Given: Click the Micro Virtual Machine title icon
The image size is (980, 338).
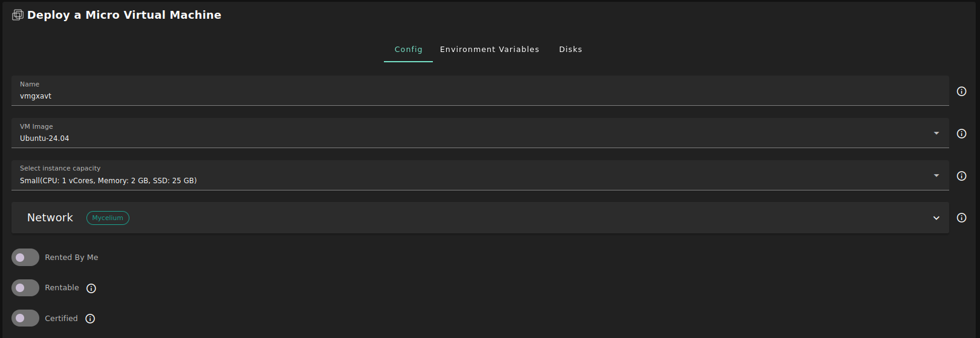Looking at the screenshot, I should point(18,15).
